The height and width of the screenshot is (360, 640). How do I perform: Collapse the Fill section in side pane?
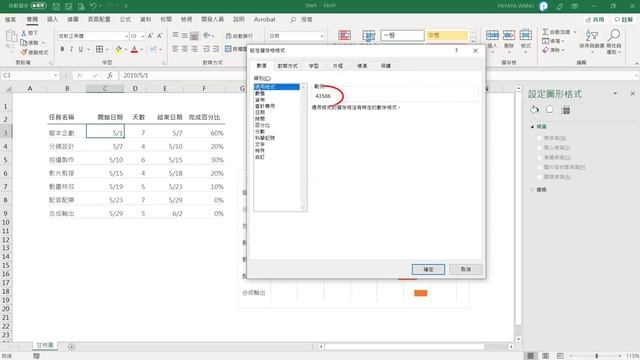click(532, 127)
